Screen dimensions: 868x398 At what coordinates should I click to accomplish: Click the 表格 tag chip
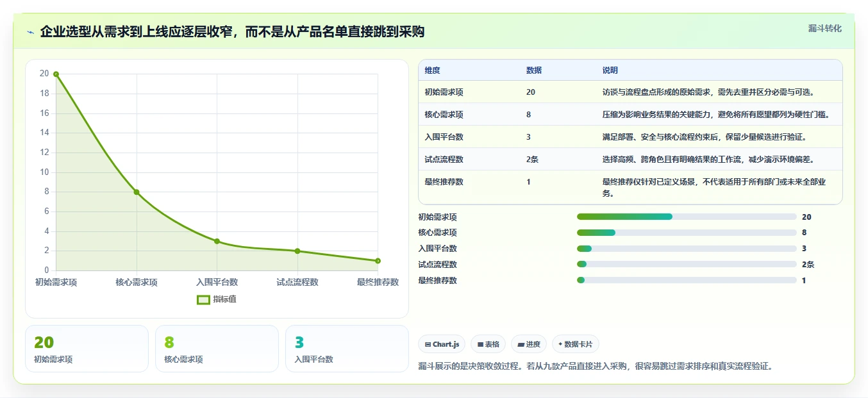488,344
